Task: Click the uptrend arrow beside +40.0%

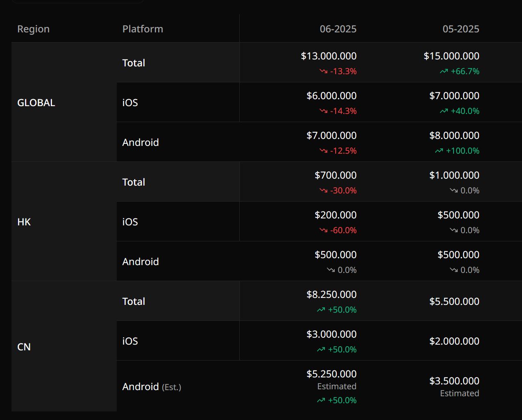Action: pyautogui.click(x=444, y=111)
